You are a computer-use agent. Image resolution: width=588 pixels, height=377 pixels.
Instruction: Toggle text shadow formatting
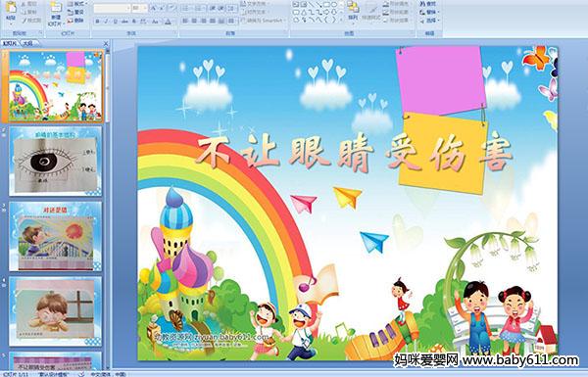134,22
